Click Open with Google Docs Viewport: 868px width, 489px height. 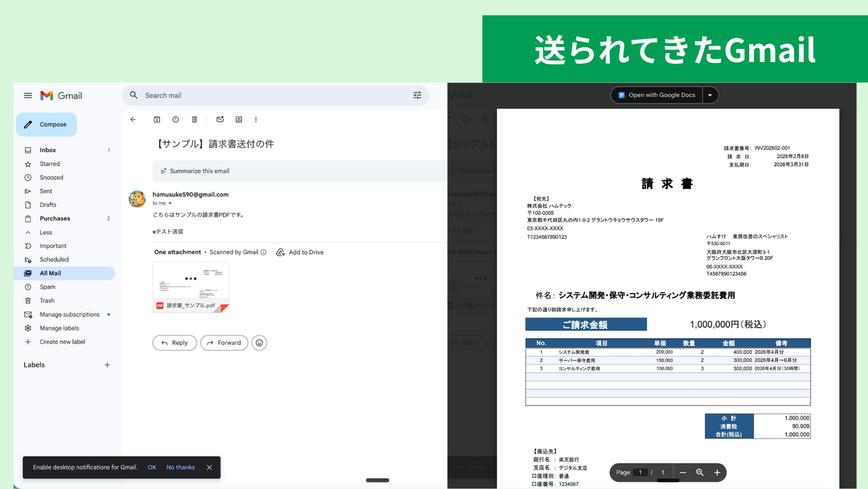pyautogui.click(x=656, y=95)
